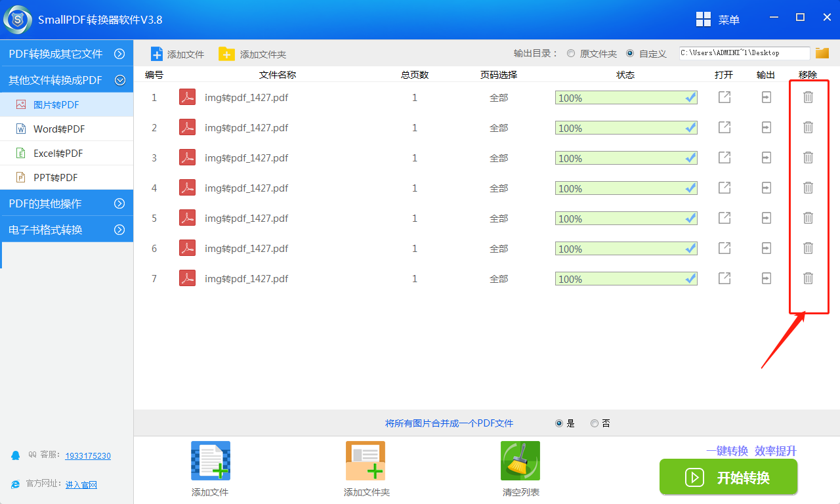The image size is (840, 504).
Task: Click file name in row 3
Action: [x=246, y=158]
